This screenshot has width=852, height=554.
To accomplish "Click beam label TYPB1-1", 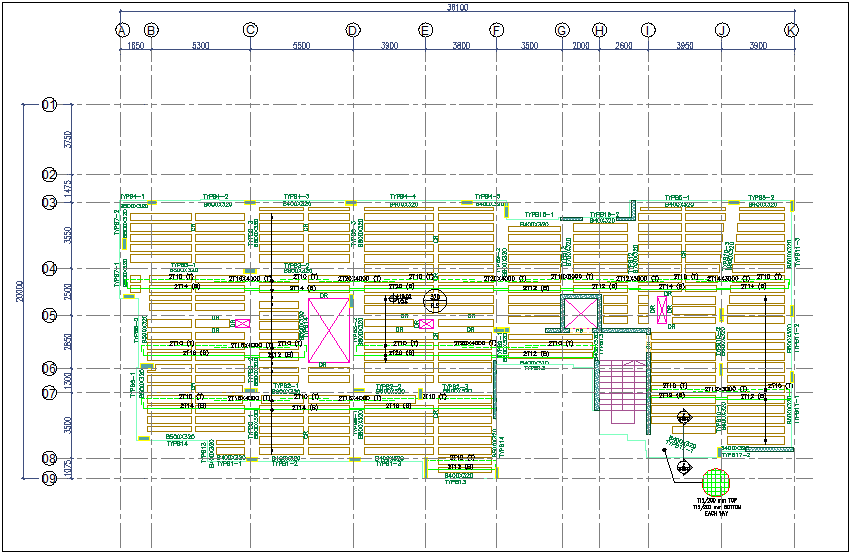I will coord(229,464).
